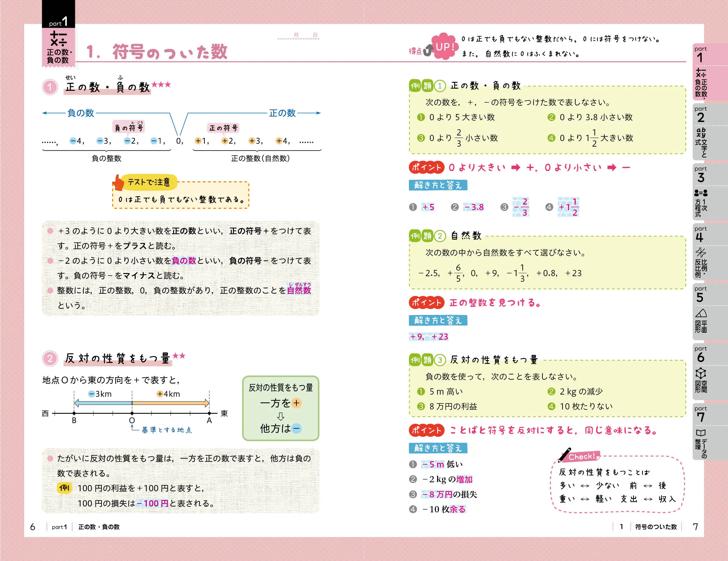The height and width of the screenshot is (561, 728).
Task: Click page number 6 in the footer
Action: pyautogui.click(x=33, y=527)
